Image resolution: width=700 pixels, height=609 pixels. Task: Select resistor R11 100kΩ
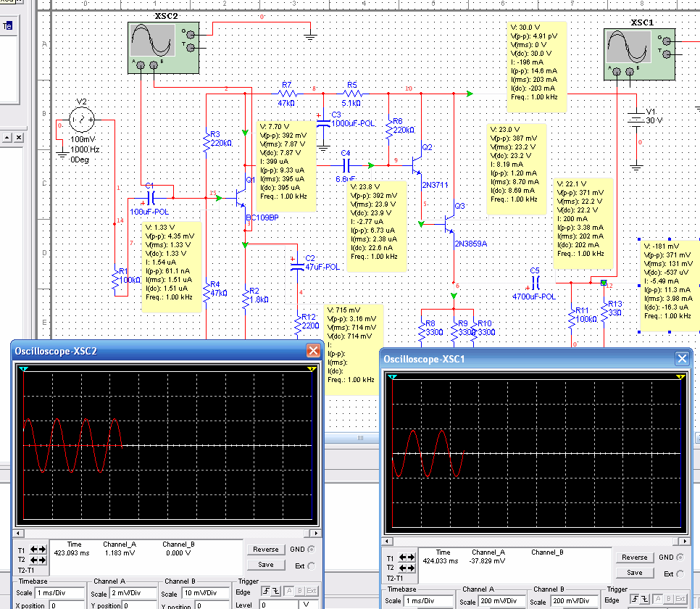(572, 318)
